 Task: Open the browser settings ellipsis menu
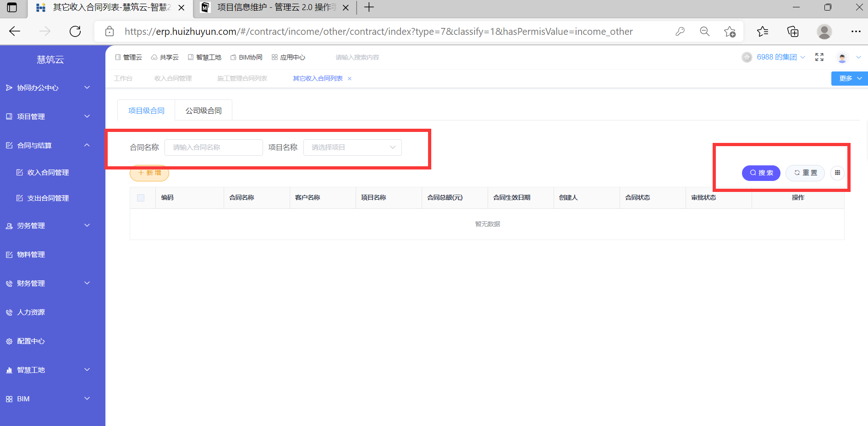click(x=856, y=31)
